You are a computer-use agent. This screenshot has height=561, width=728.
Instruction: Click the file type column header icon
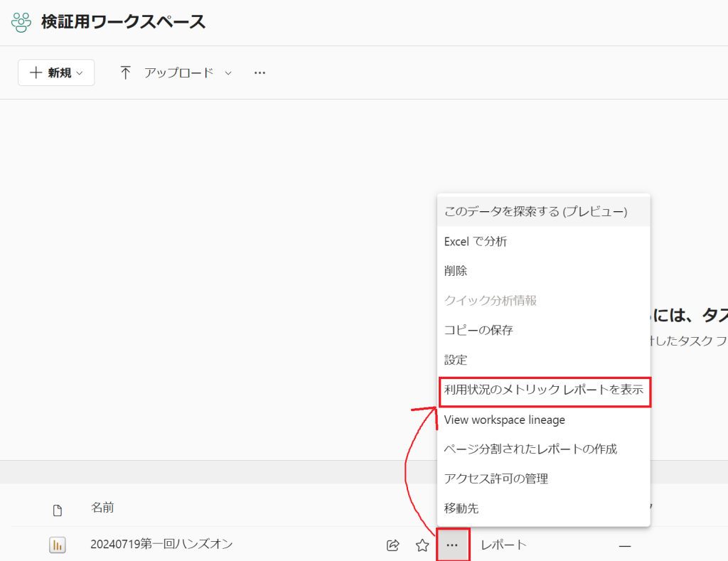[58, 510]
